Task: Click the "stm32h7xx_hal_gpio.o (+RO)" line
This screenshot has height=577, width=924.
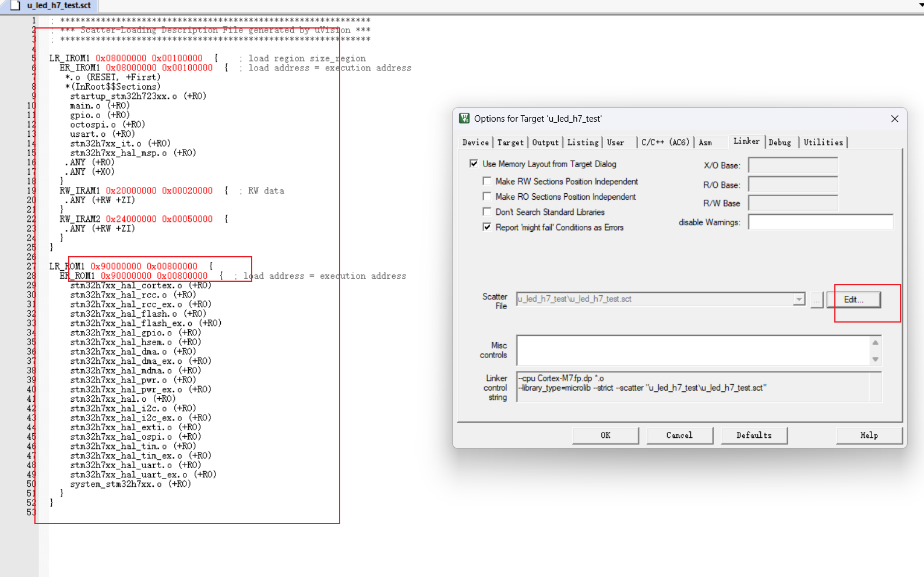Action: point(136,332)
